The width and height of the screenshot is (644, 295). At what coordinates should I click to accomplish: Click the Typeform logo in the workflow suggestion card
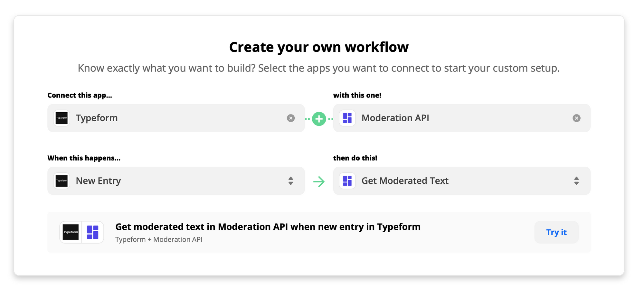click(x=71, y=232)
